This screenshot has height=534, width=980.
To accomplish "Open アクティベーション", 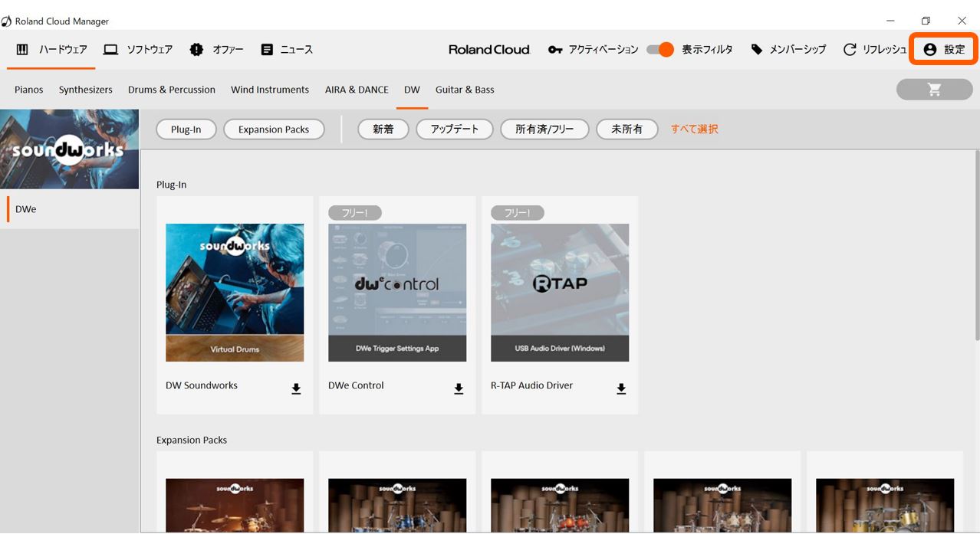I will [x=593, y=50].
